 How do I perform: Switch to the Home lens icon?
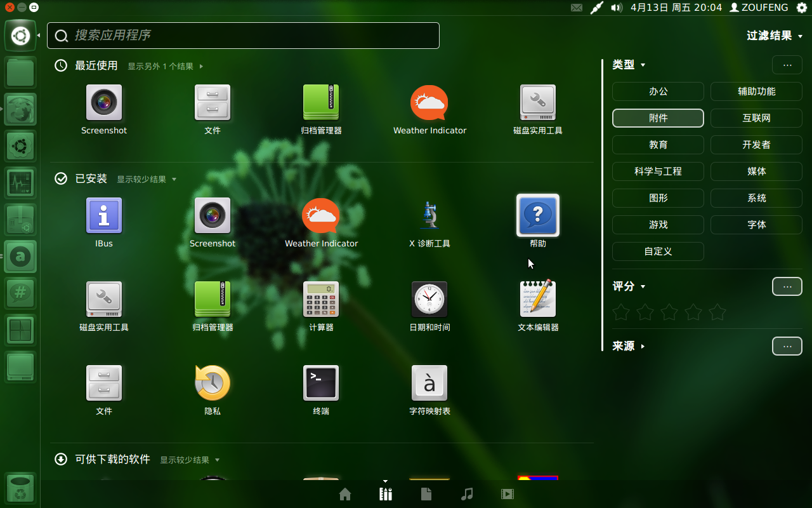345,494
